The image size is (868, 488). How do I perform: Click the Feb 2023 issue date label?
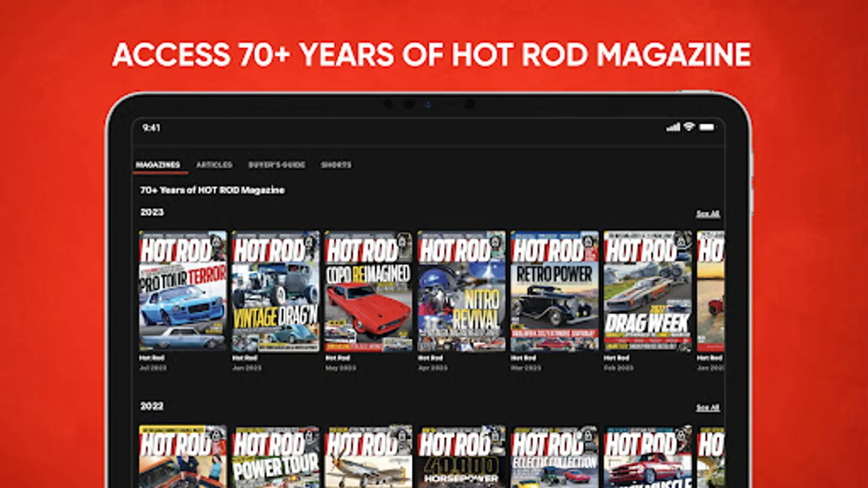[x=618, y=368]
